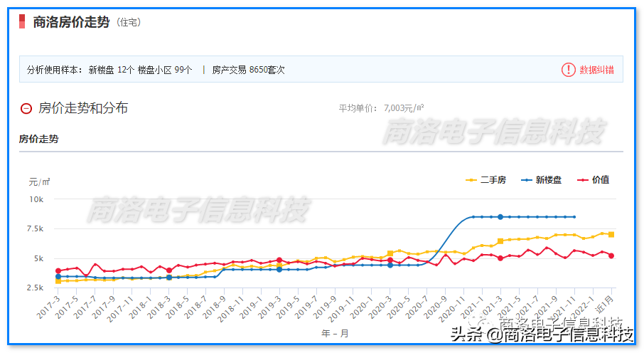Click the 近1月 x-axis label

coord(605,305)
